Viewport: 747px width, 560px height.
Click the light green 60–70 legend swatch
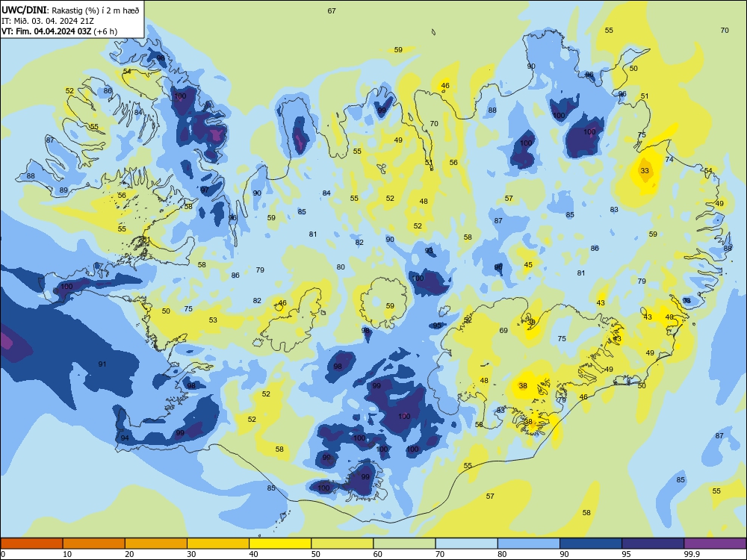click(x=404, y=544)
